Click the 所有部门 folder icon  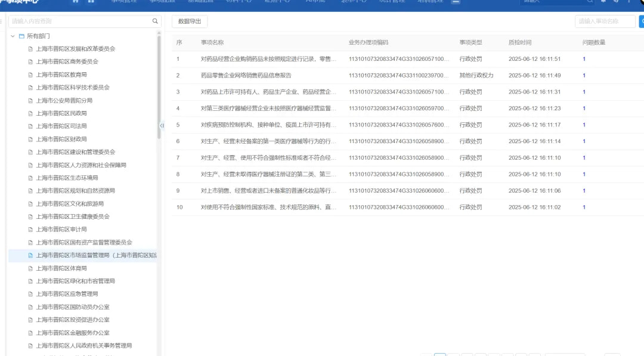click(x=21, y=36)
